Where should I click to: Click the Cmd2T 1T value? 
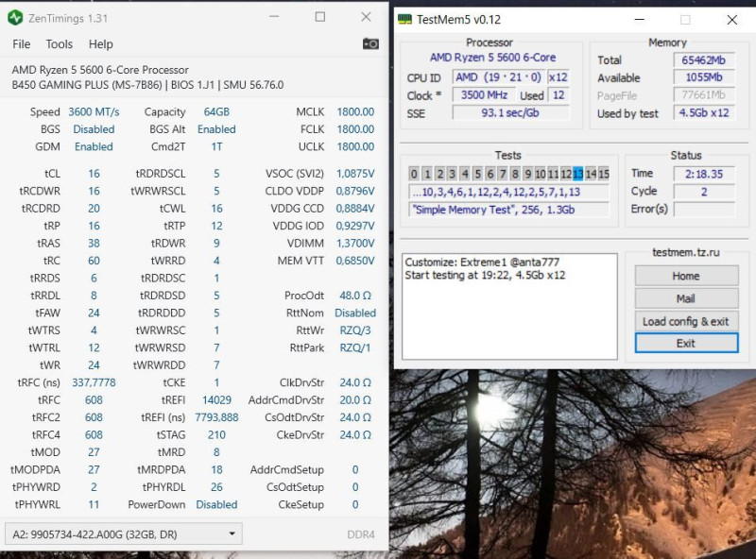click(216, 146)
